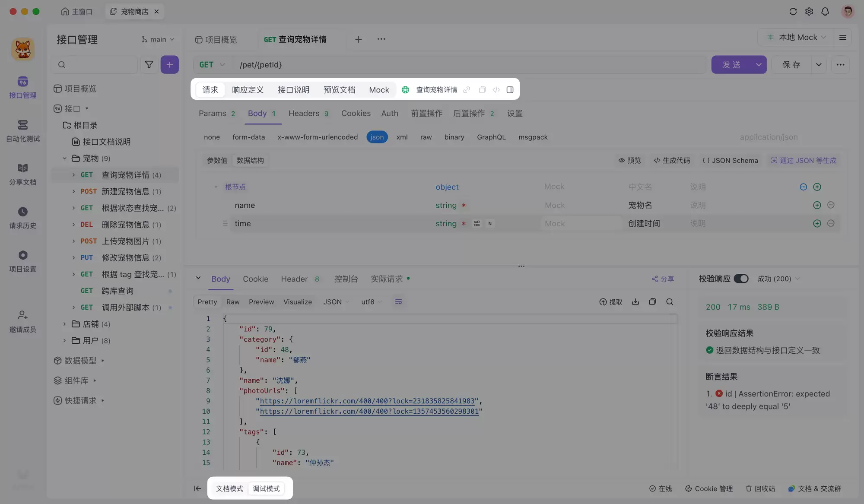
Task: Click the hamburger menu beside environment
Action: [843, 38]
